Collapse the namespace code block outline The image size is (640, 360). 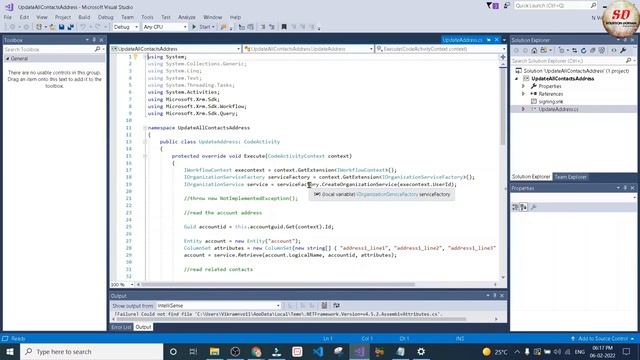point(144,128)
